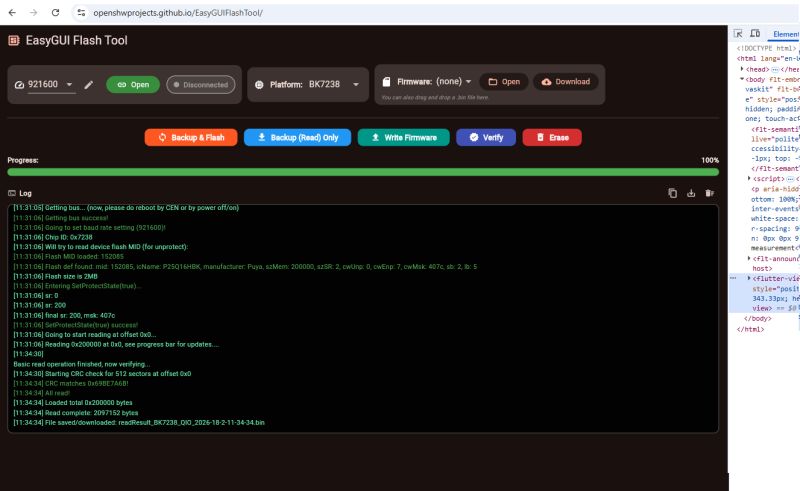Select the closing html tag in DevTools
Image resolution: width=800 pixels, height=491 pixels.
(751, 329)
